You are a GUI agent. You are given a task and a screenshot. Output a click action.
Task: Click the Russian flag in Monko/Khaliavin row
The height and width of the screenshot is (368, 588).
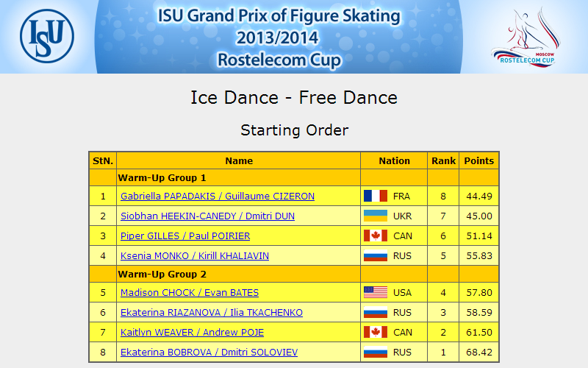point(376,255)
